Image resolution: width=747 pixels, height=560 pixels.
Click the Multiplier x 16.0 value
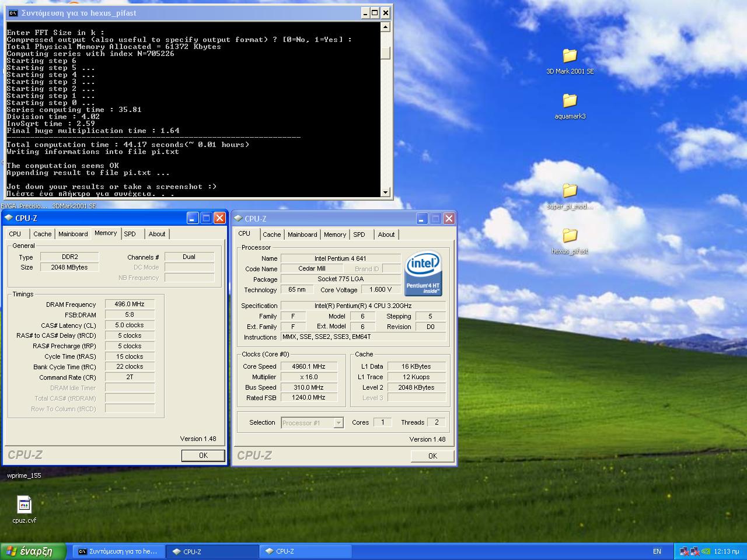309,377
